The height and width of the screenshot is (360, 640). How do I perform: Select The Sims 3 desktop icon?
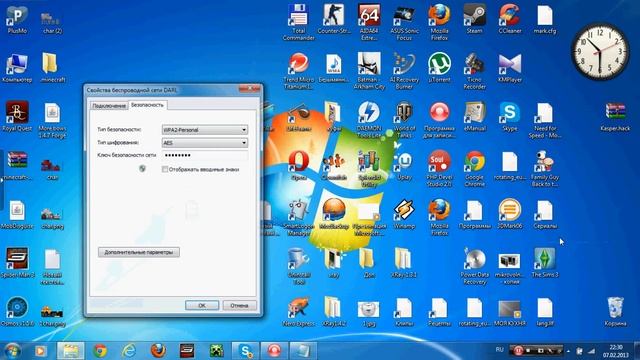point(545,264)
